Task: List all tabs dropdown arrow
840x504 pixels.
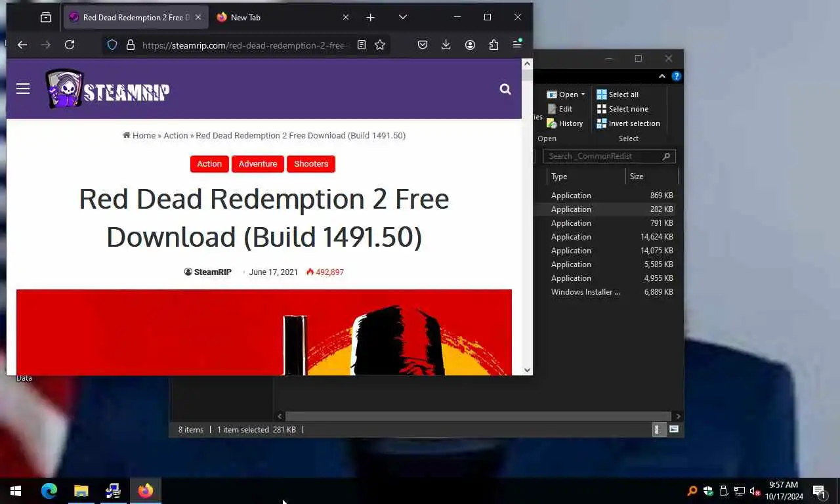Action: pos(403,18)
